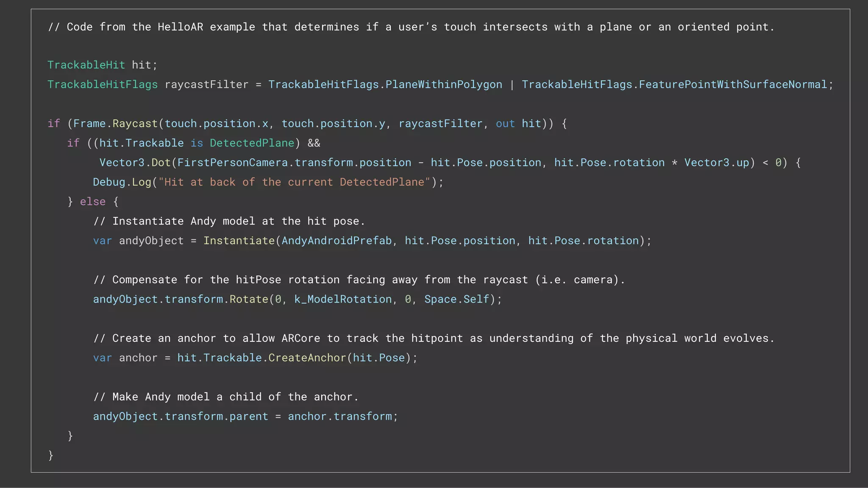The width and height of the screenshot is (868, 488).
Task: Click 'hit.Trackable is DetectedPlane' condition
Action: tap(197, 143)
